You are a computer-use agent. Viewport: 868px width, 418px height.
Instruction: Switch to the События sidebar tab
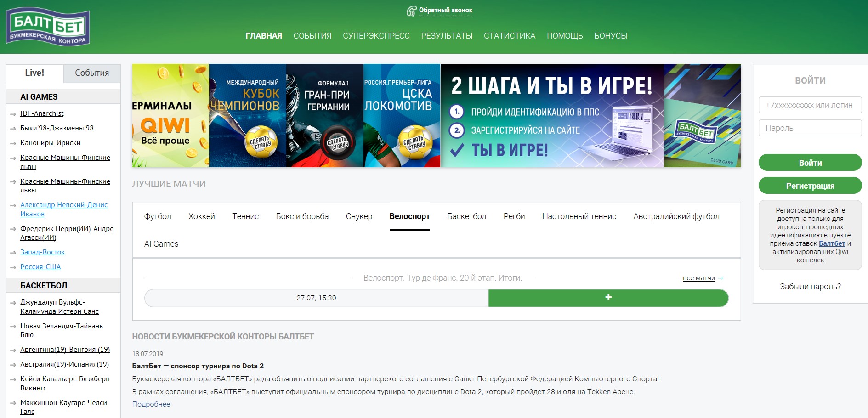(91, 73)
